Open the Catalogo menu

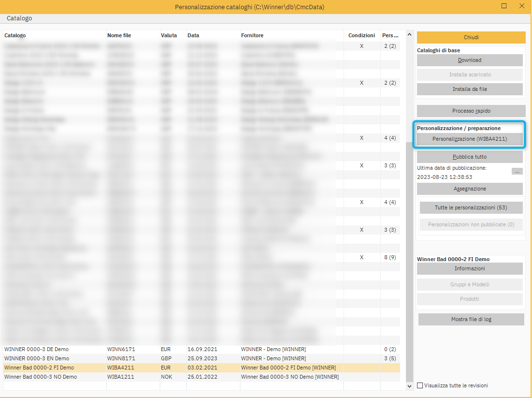(19, 18)
